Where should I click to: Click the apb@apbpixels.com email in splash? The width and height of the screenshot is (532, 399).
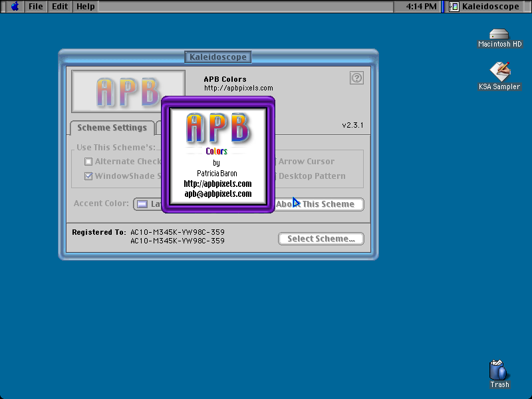click(x=218, y=194)
